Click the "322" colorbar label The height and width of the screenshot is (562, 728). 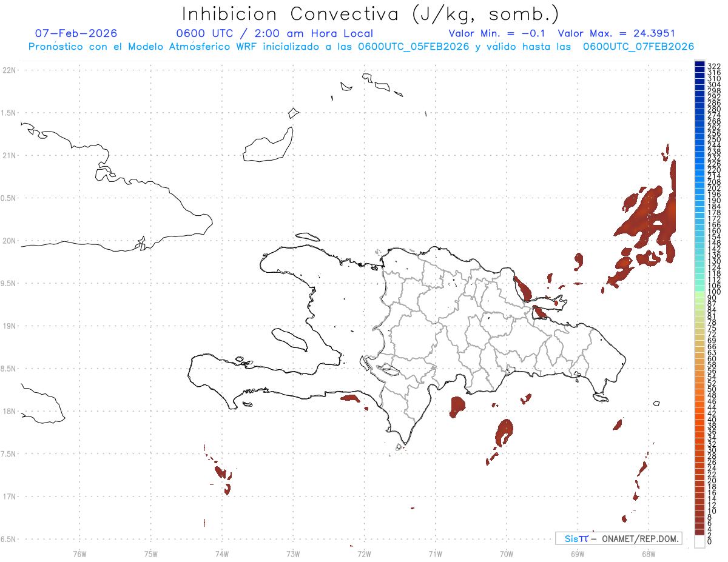click(x=714, y=66)
